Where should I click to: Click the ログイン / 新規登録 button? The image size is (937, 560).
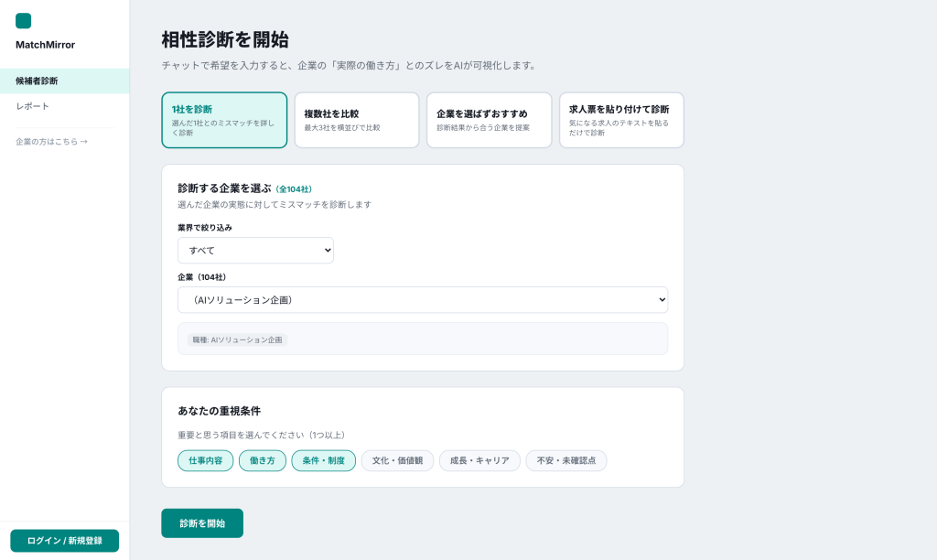click(x=65, y=540)
